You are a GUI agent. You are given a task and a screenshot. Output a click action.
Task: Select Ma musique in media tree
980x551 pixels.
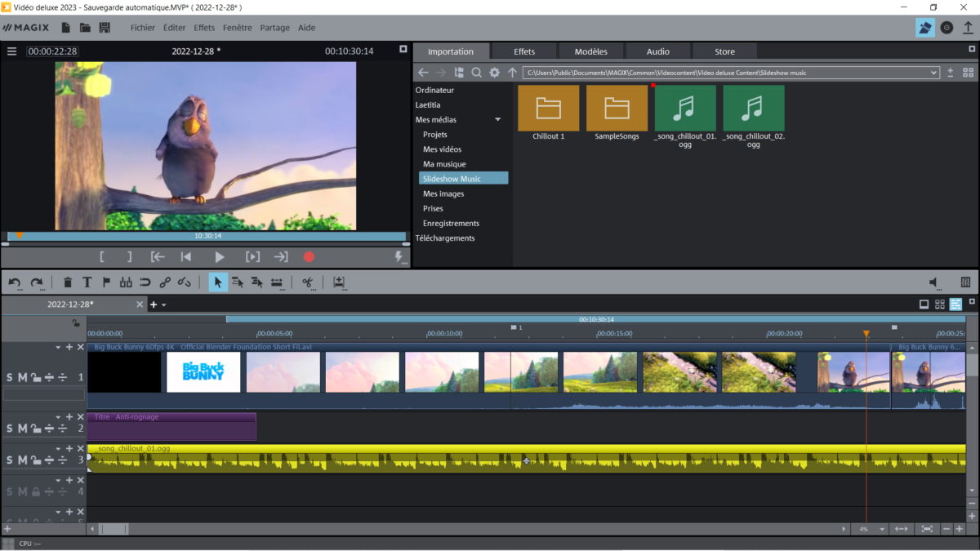[444, 164]
